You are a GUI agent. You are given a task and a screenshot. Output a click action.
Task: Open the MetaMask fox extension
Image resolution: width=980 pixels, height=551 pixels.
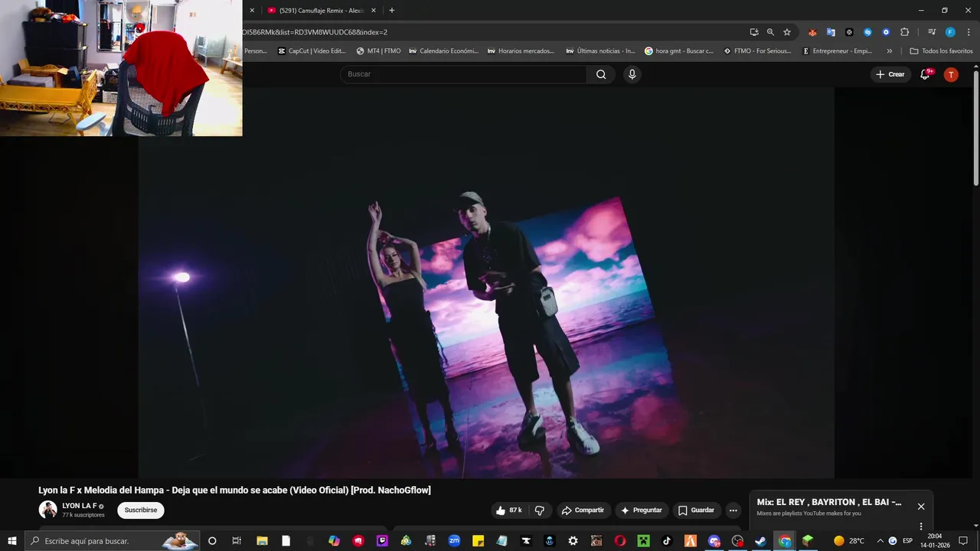(812, 32)
